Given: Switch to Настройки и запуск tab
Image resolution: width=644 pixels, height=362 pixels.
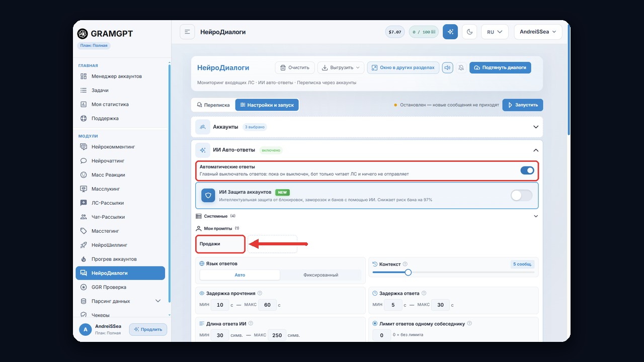Looking at the screenshot, I should coord(267,105).
